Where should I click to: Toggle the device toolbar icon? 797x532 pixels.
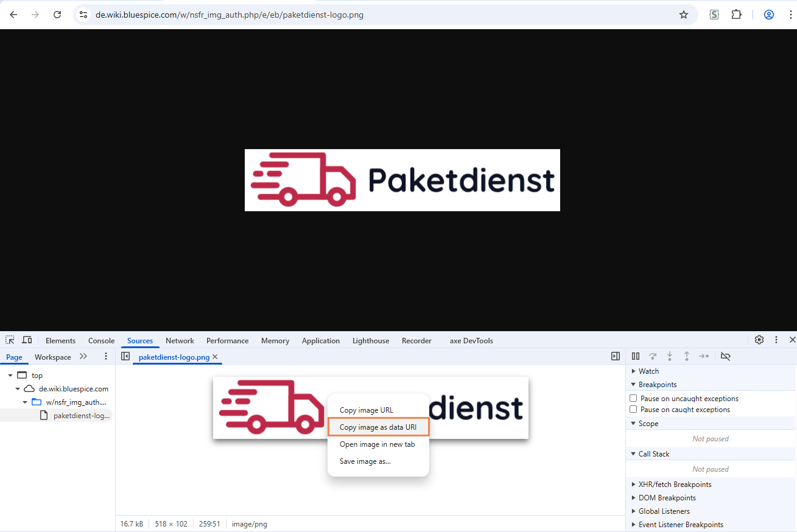tap(27, 340)
